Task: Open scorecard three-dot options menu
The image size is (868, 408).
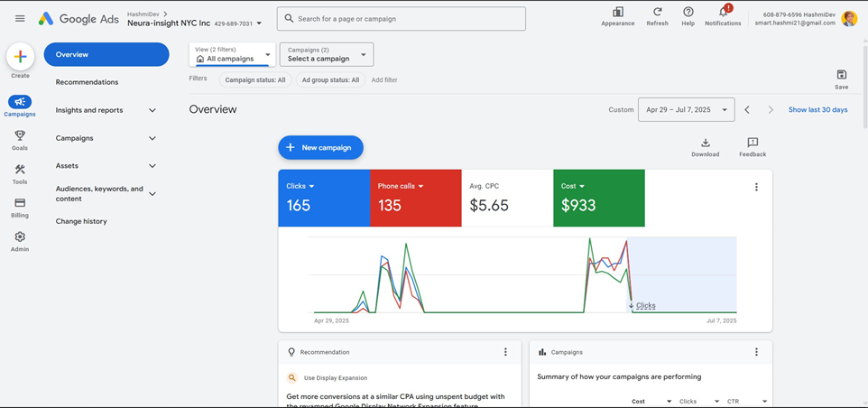Action: (756, 187)
